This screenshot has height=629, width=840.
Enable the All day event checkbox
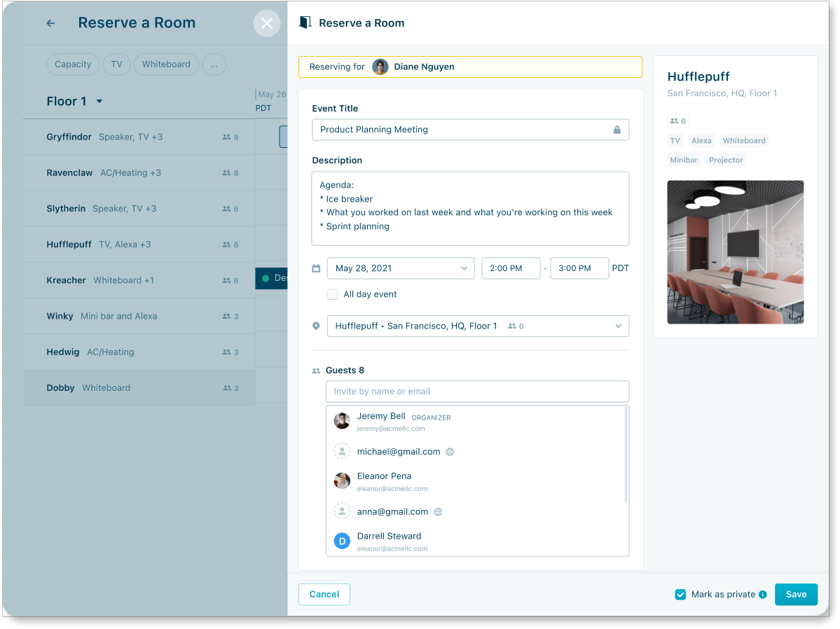[332, 294]
